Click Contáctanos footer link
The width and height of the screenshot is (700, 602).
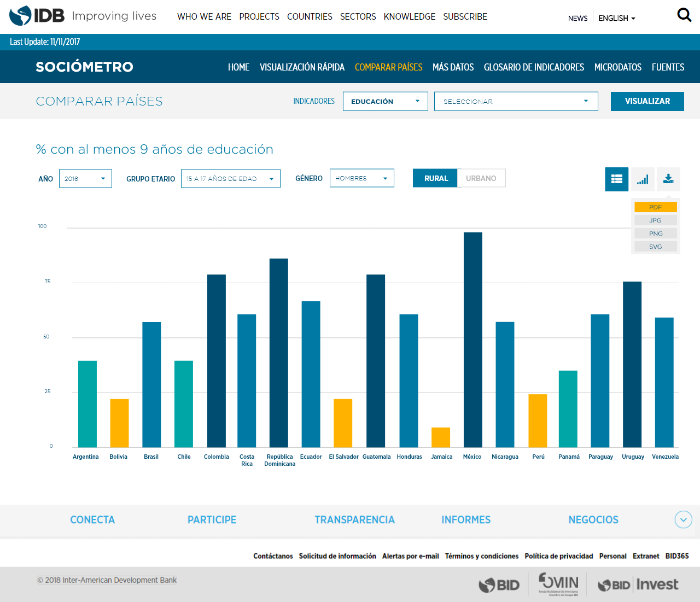(273, 556)
